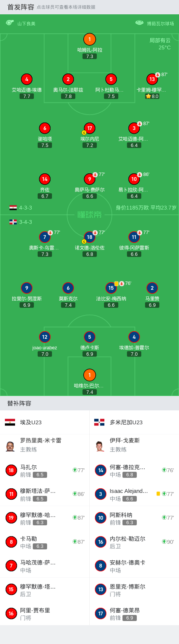Tap 法比安-梅西纳 number 15 badge
Viewport: 179px width, 644px height.
pos(111,288)
